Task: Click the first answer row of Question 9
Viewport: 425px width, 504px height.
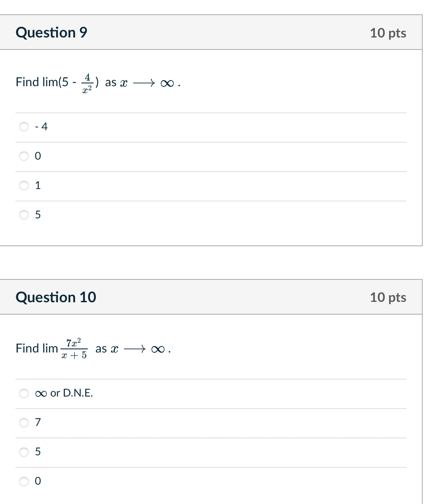Action: [155, 126]
